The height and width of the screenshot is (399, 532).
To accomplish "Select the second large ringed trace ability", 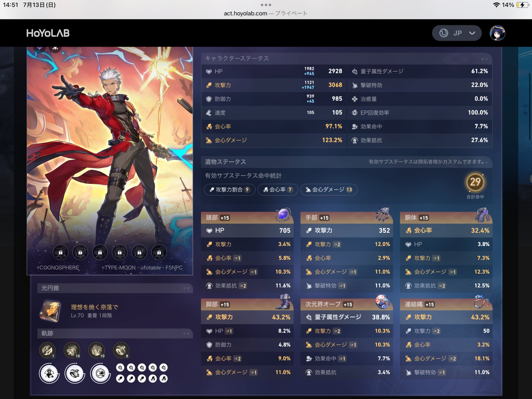I will coord(75,373).
